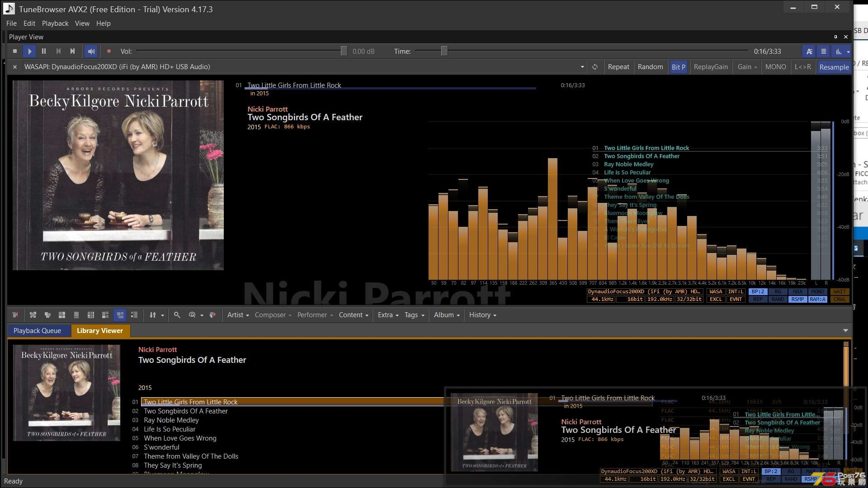This screenshot has height=488, width=868.
Task: Open the History dropdown
Action: pos(483,315)
